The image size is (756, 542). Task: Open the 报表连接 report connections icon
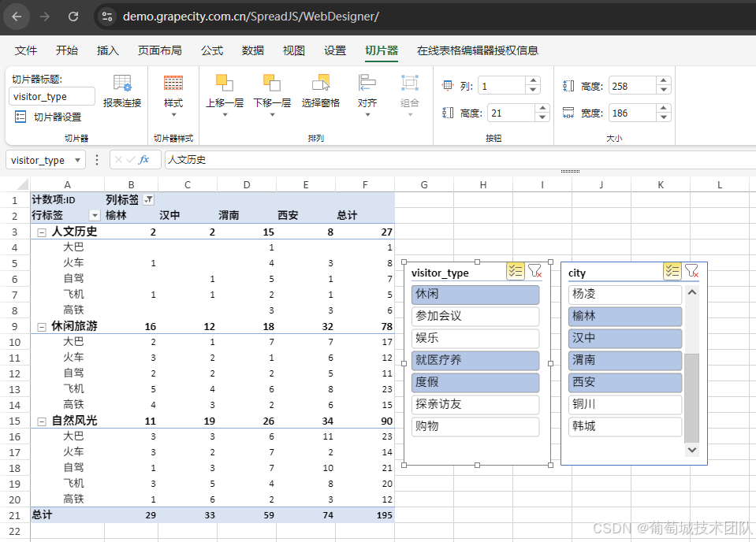122,83
